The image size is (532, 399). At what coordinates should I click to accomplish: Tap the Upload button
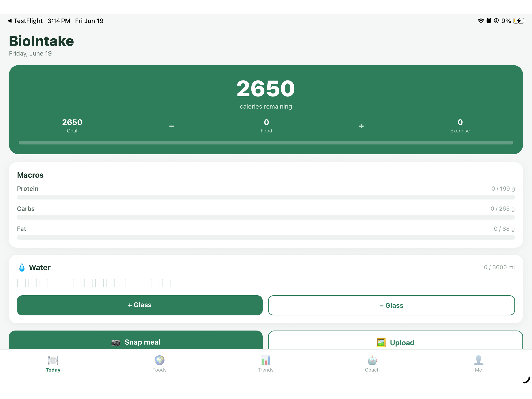[x=396, y=340]
